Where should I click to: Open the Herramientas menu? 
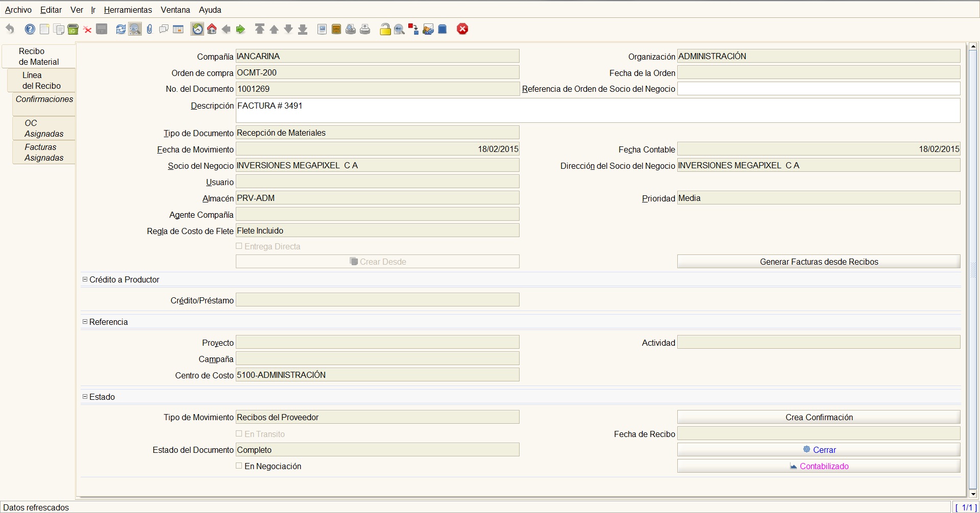(x=128, y=10)
